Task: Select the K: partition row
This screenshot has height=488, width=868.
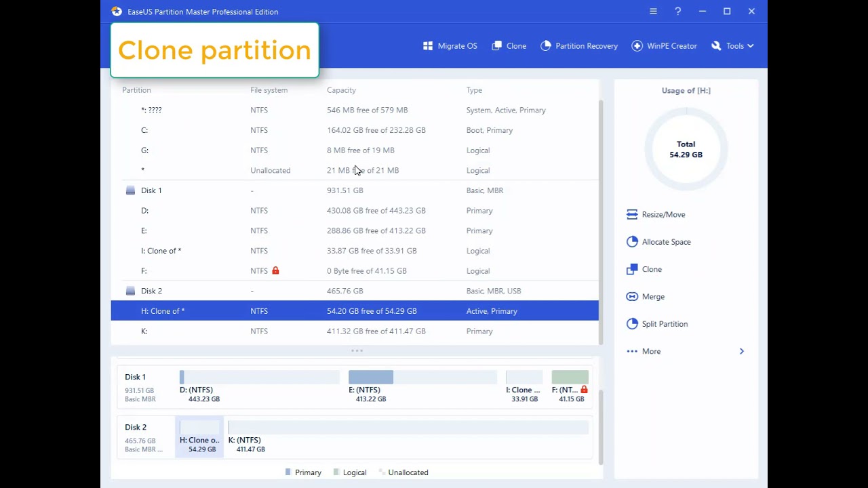Action: tap(355, 331)
